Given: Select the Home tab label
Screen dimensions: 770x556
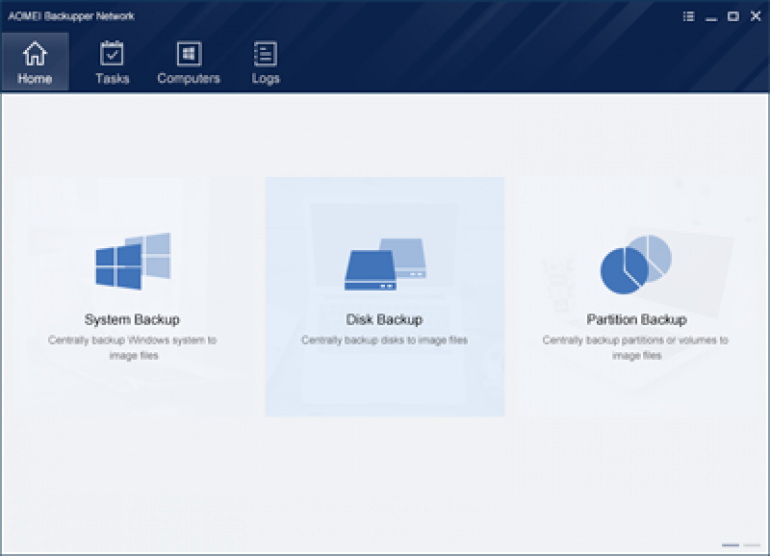Looking at the screenshot, I should [35, 79].
